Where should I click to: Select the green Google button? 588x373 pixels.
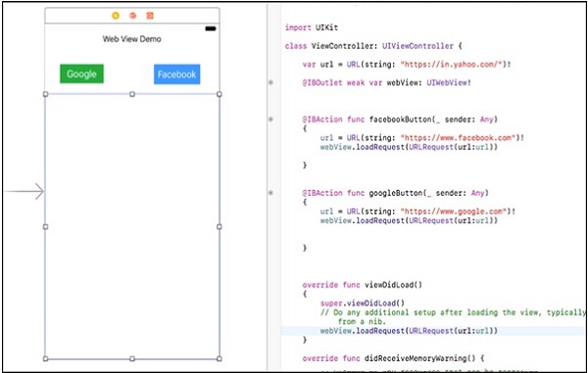coord(81,73)
